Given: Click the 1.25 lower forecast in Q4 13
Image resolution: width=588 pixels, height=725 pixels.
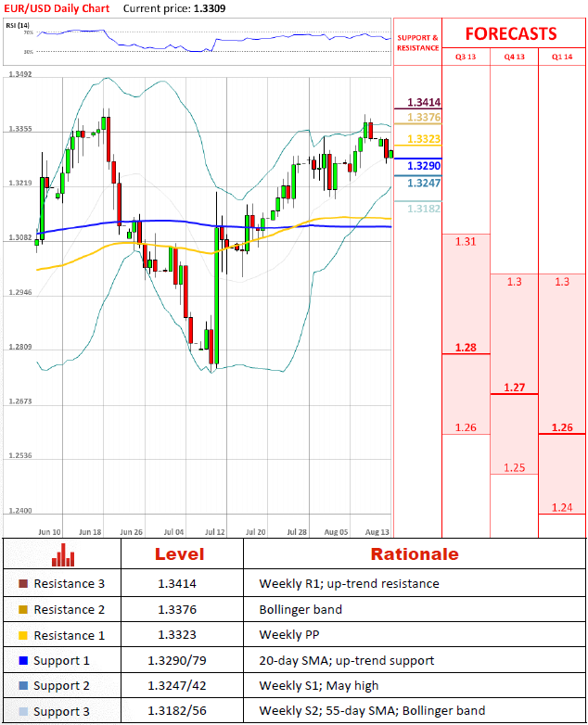Looking at the screenshot, I should tap(514, 468).
